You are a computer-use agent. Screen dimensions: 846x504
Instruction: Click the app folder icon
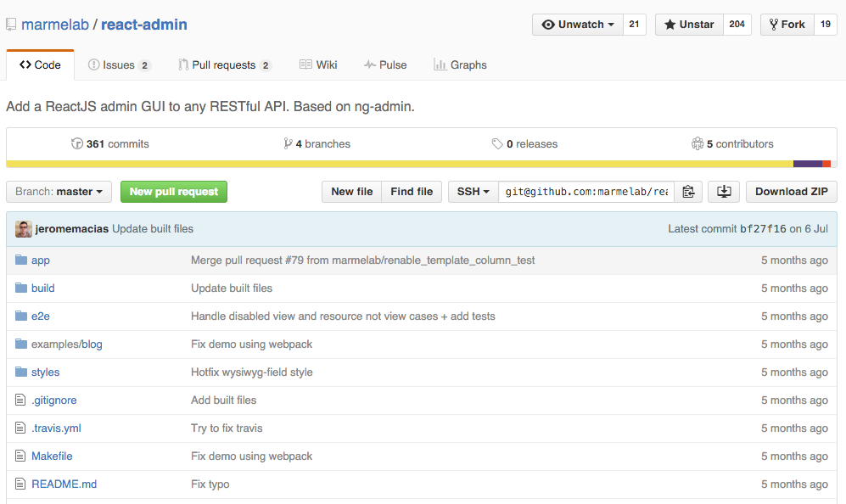tap(21, 260)
